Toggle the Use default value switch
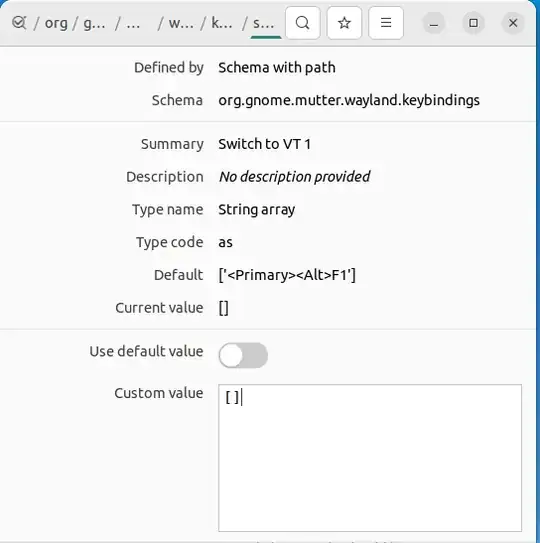This screenshot has height=543, width=540. point(243,355)
